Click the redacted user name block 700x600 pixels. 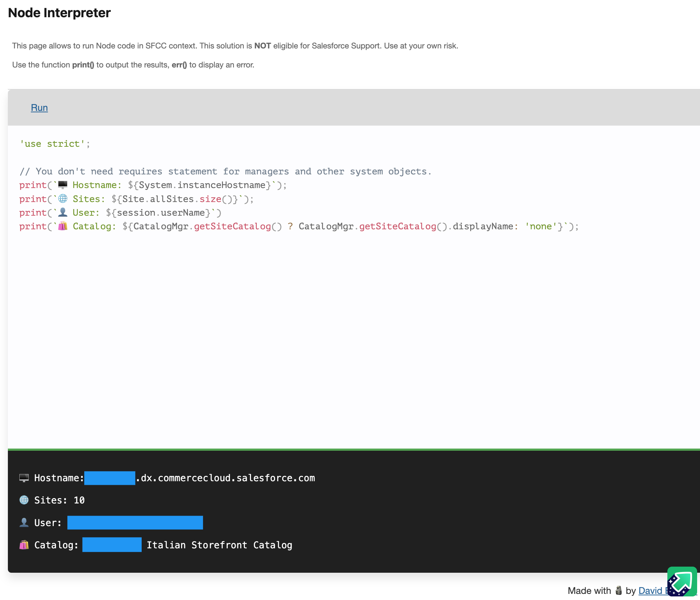(x=135, y=522)
